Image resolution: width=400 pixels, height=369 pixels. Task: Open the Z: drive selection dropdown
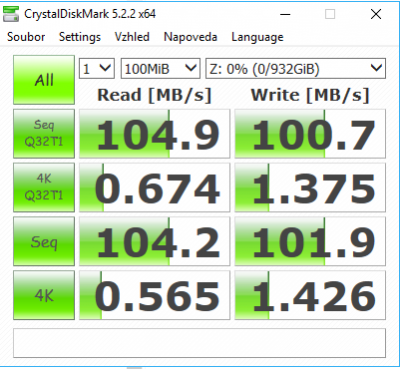296,69
